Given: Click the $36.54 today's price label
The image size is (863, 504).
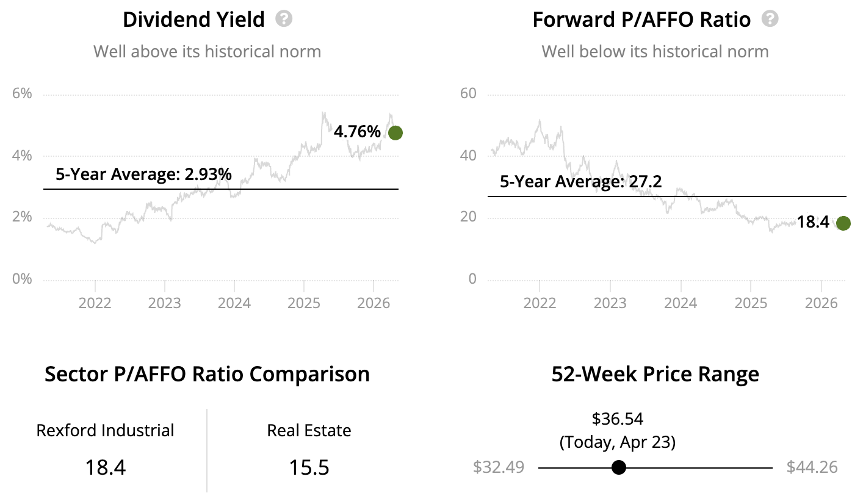Looking at the screenshot, I should 618,419.
